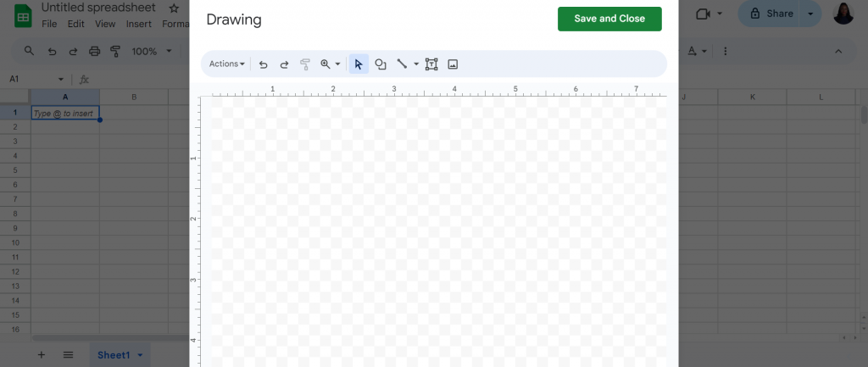Open the text color dropdown arrow
Screen dimensions: 868x367
point(704,52)
